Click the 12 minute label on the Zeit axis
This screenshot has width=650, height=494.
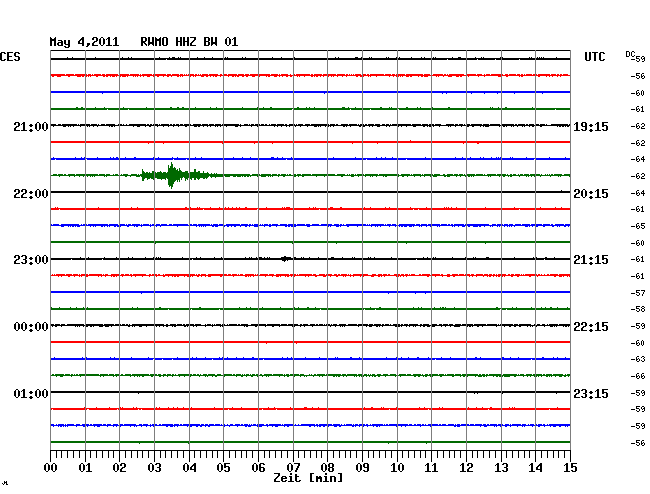point(466,468)
